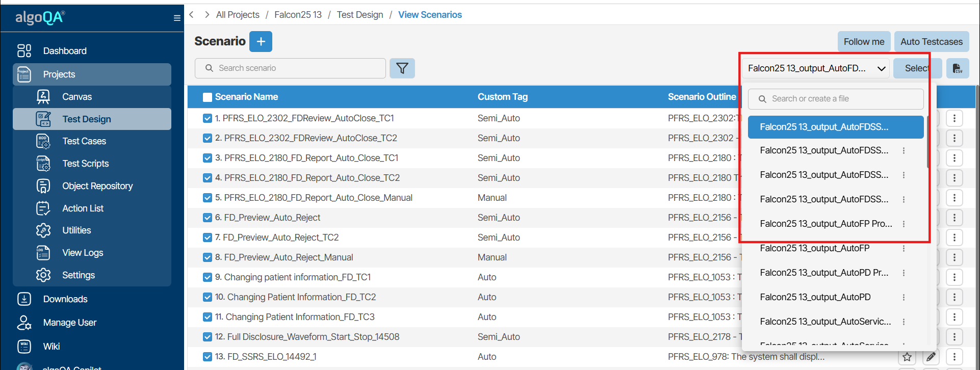Click View Scenarios breadcrumb

(x=430, y=15)
